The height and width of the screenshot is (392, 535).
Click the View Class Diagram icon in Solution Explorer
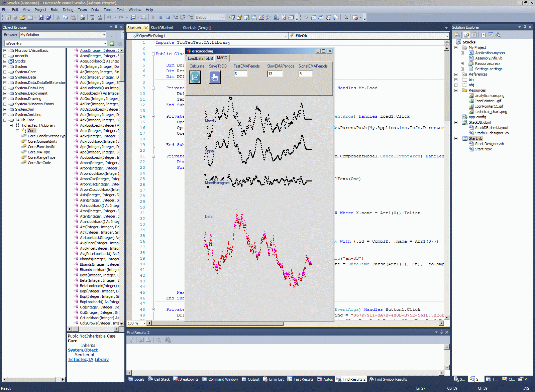(498, 35)
